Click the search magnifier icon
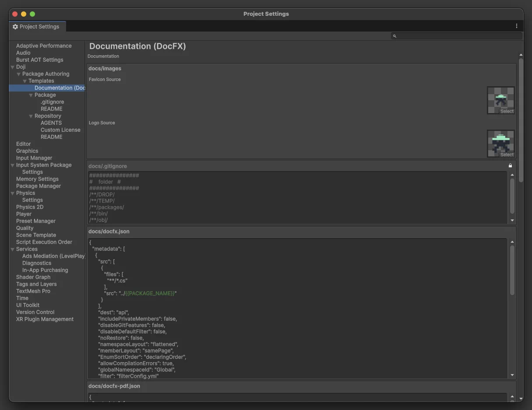Image resolution: width=532 pixels, height=410 pixels. [395, 36]
